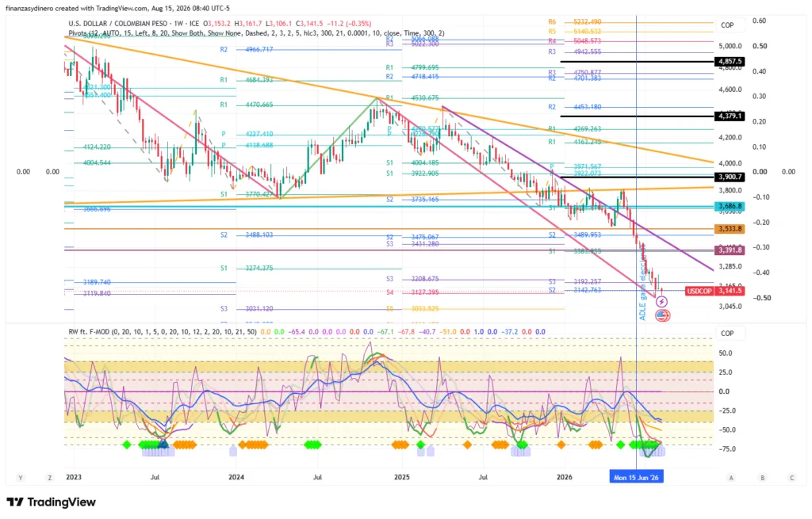Image resolution: width=812 pixels, height=519 pixels.
Task: Click the S4 3127.395 pivot label
Action: click(x=412, y=292)
